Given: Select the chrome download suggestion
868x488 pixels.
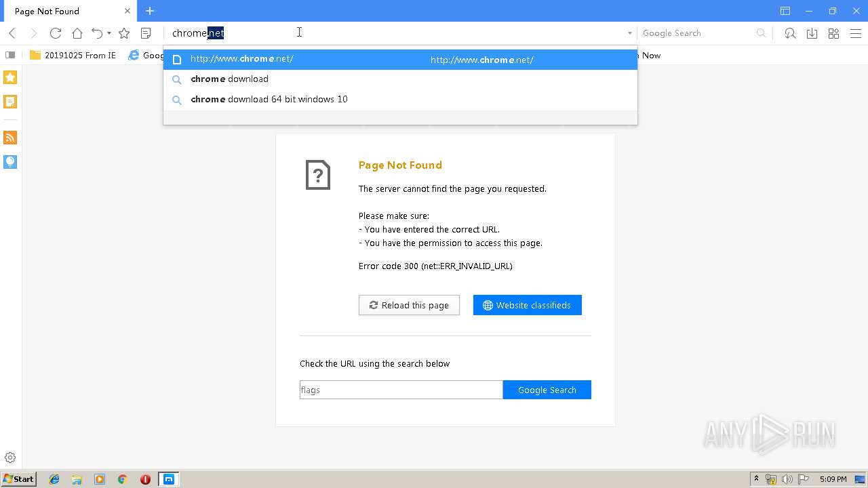Looking at the screenshot, I should [x=400, y=79].
